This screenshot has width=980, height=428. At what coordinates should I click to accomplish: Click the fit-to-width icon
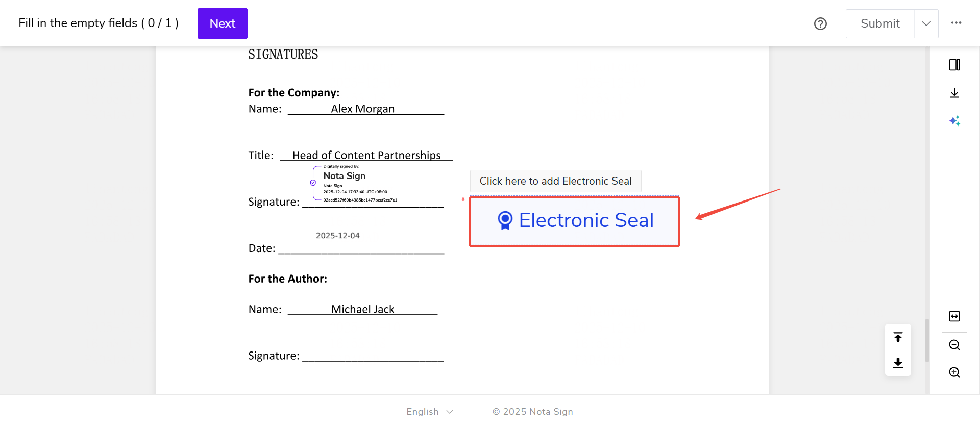tap(954, 316)
